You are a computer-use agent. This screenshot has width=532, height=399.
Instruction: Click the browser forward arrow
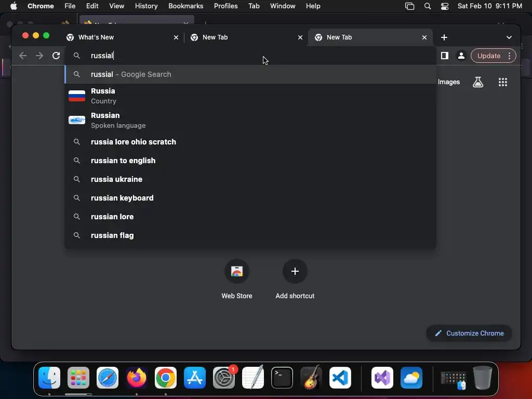39,56
